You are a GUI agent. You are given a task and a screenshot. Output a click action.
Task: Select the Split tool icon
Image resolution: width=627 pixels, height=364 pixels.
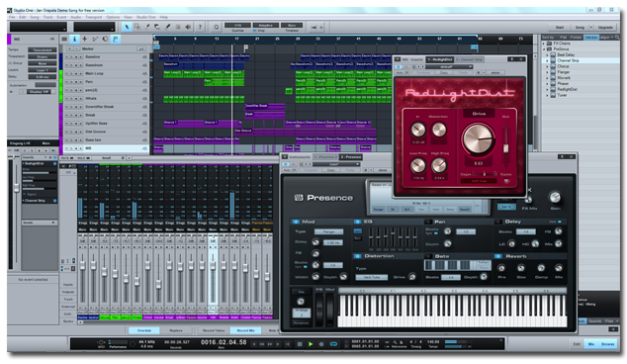tap(147, 27)
